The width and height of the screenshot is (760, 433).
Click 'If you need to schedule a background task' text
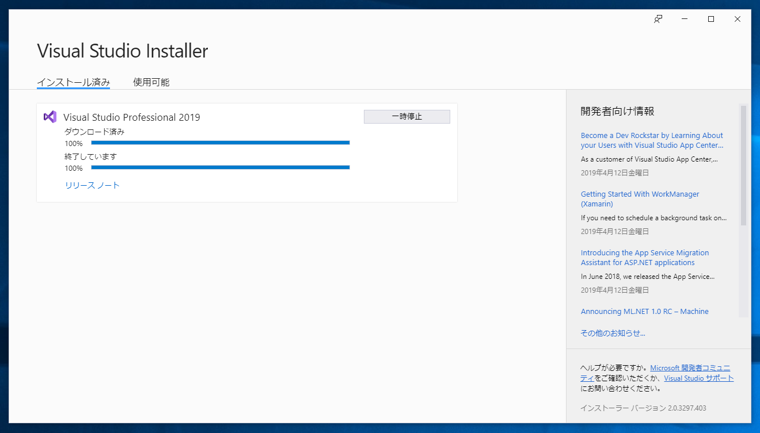pos(653,218)
